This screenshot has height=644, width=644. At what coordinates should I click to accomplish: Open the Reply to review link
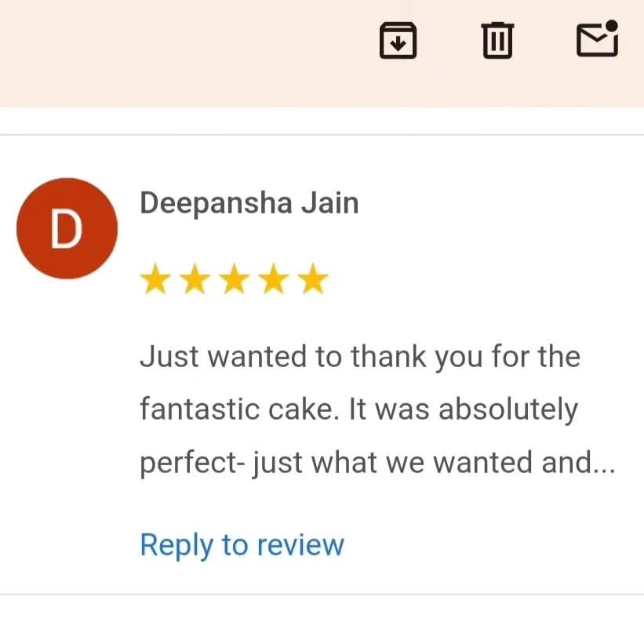[242, 545]
